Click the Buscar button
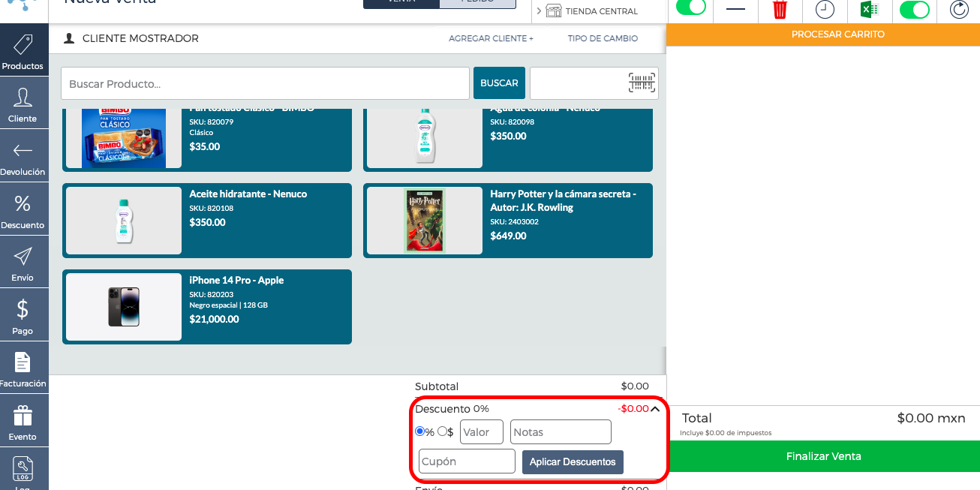This screenshot has height=490, width=980. tap(499, 83)
